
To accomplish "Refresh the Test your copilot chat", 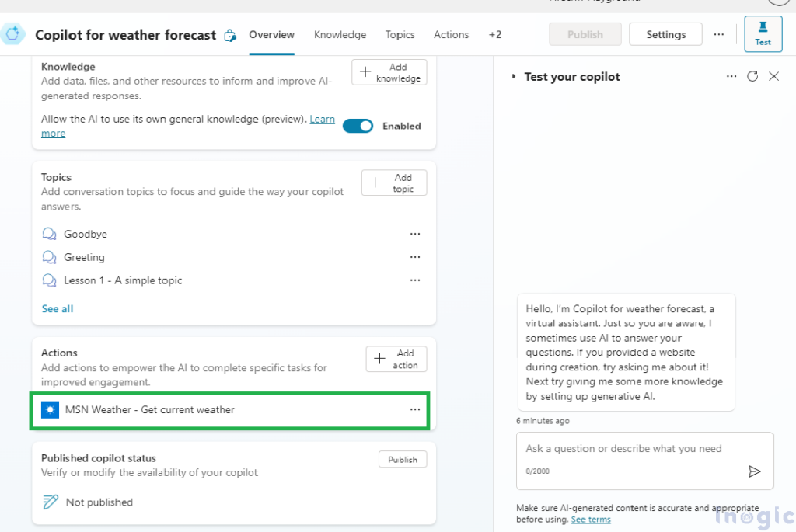I will 752,76.
